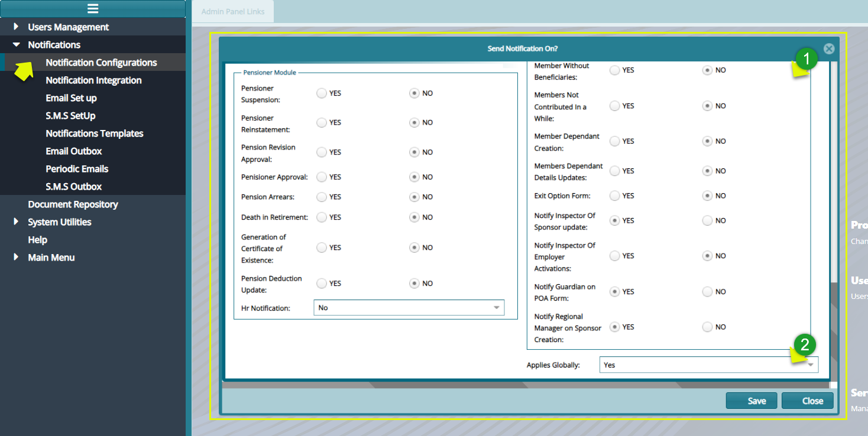
Task: Click the Save button
Action: [752, 400]
